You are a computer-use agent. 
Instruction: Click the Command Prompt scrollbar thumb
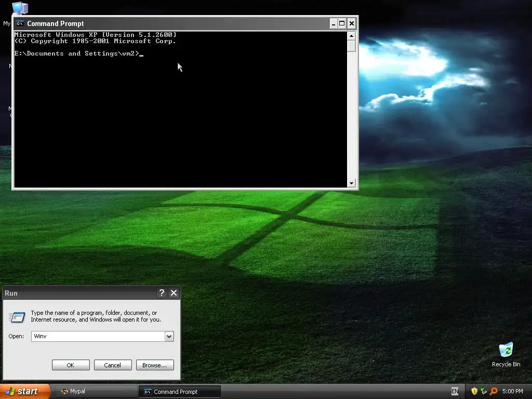coord(351,46)
